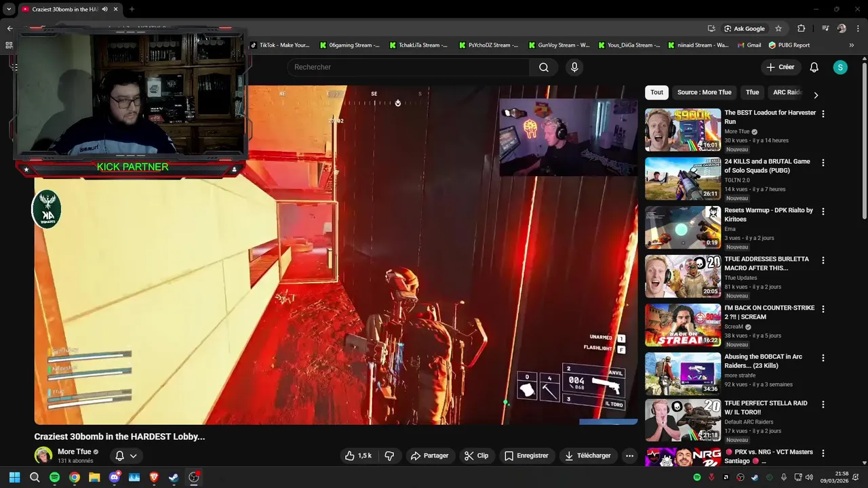This screenshot has width=868, height=488.
Task: Open the 'More Tfue' channel name link
Action: point(74,452)
